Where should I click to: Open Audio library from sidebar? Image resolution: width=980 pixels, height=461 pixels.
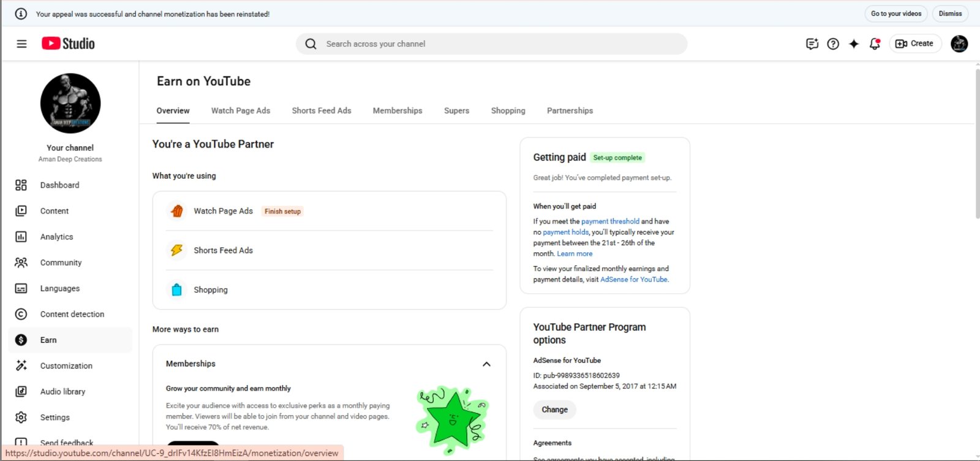click(x=62, y=392)
